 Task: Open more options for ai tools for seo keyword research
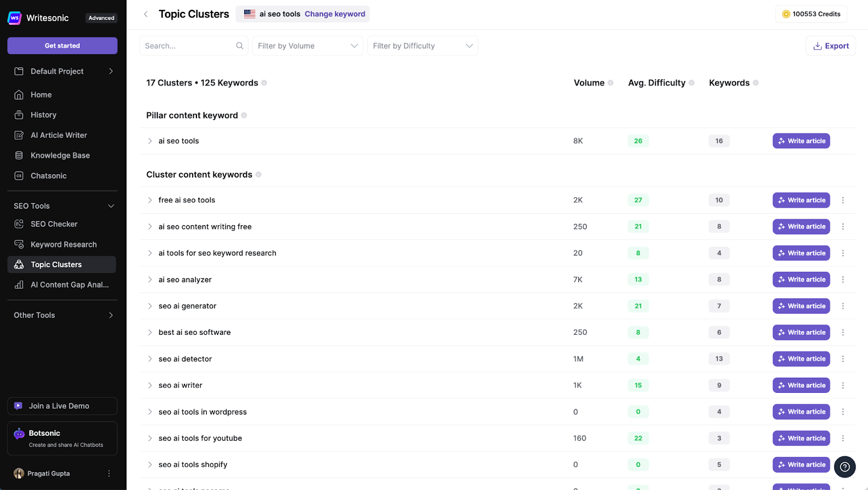[x=843, y=253]
